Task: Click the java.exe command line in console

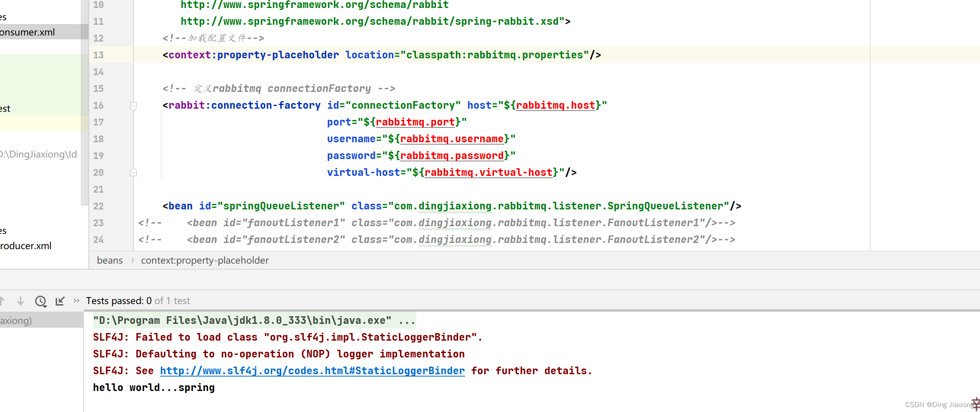Action: pos(254,320)
